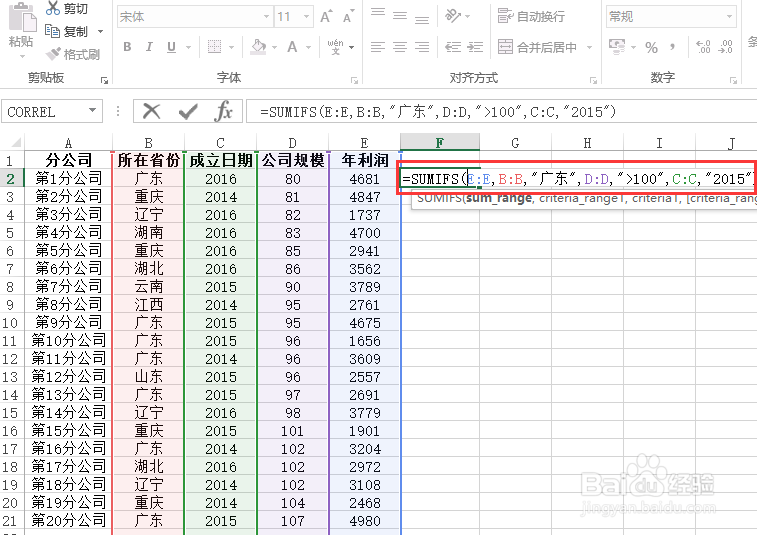Click sum_range in the function tooltip

(x=499, y=198)
